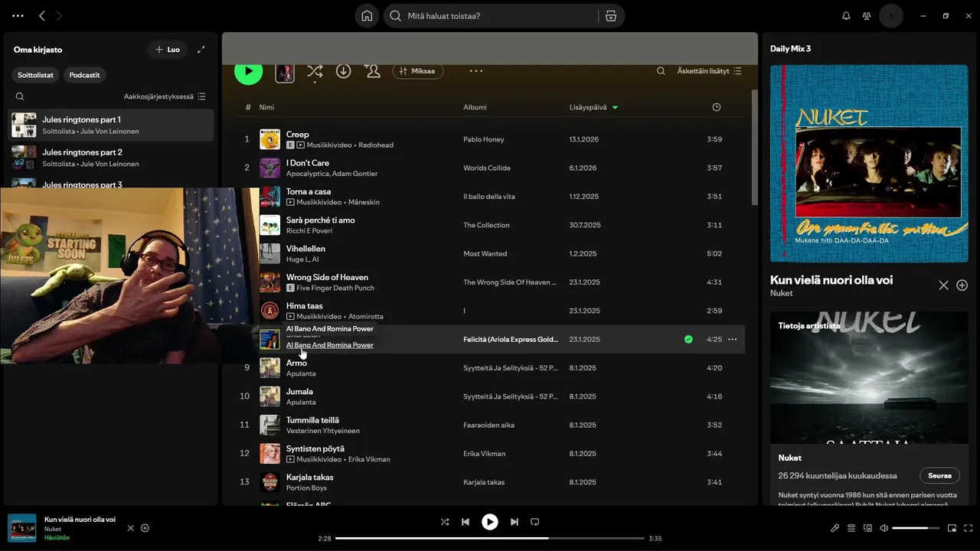Skip to the next track
The height and width of the screenshot is (551, 980).
click(514, 522)
